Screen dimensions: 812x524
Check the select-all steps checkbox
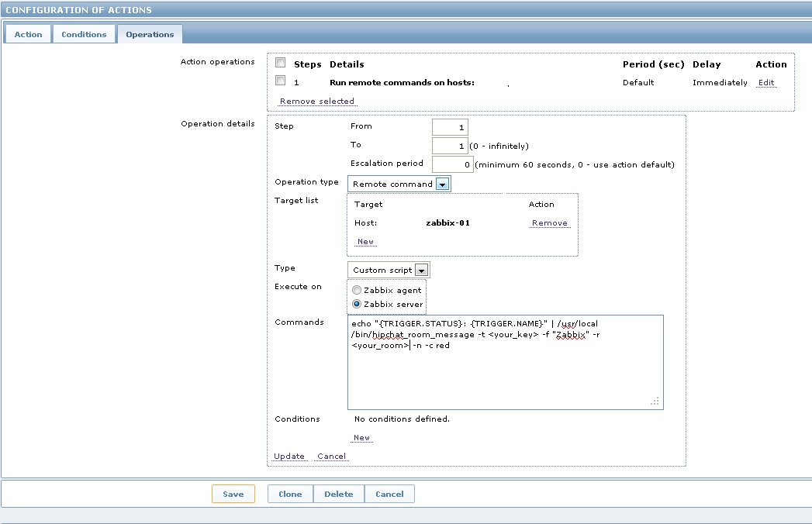(282, 63)
